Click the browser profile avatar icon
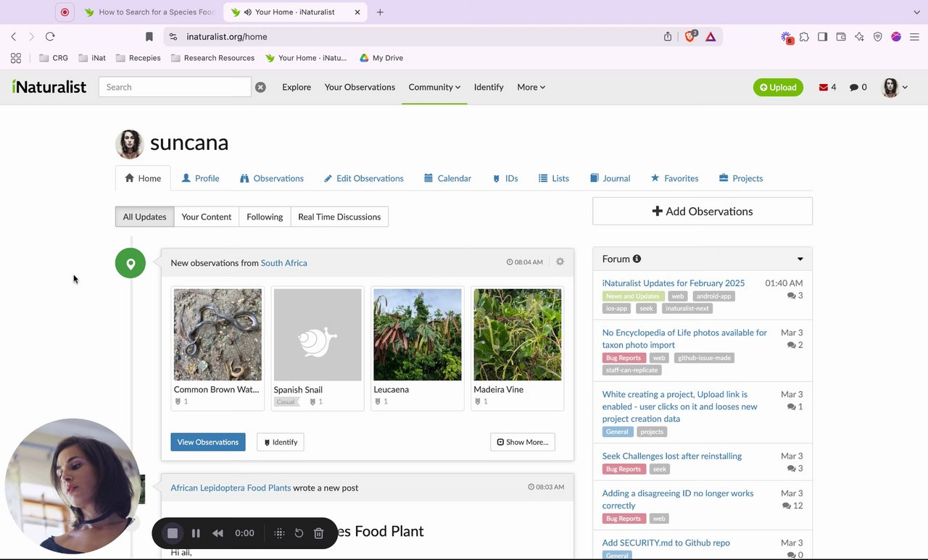The image size is (928, 560). (x=896, y=36)
